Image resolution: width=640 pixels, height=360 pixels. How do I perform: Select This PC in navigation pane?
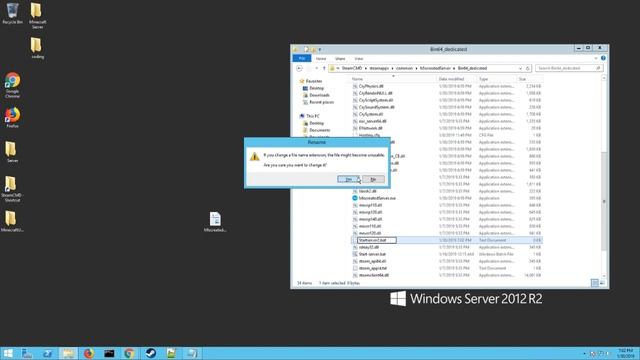click(x=313, y=116)
